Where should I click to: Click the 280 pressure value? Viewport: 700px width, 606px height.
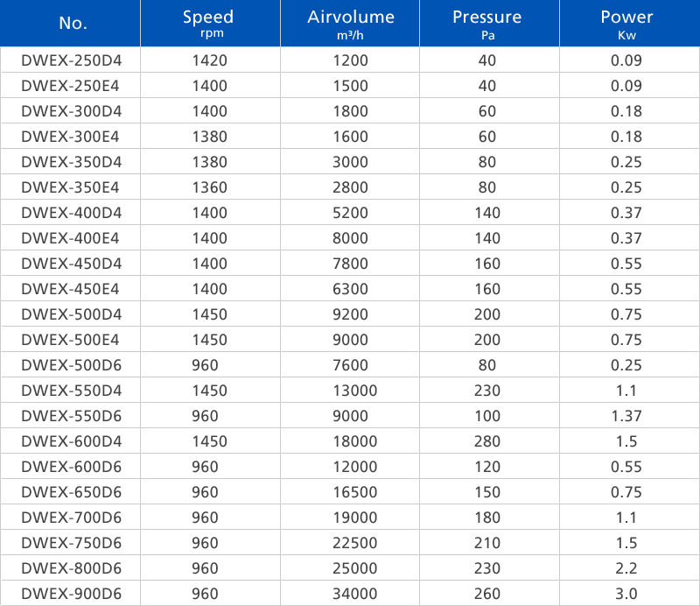487,441
